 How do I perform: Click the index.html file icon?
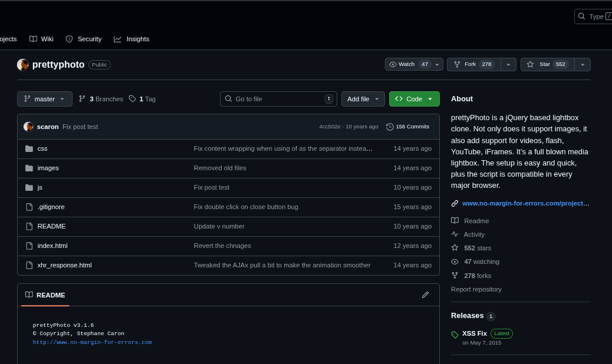click(29, 246)
